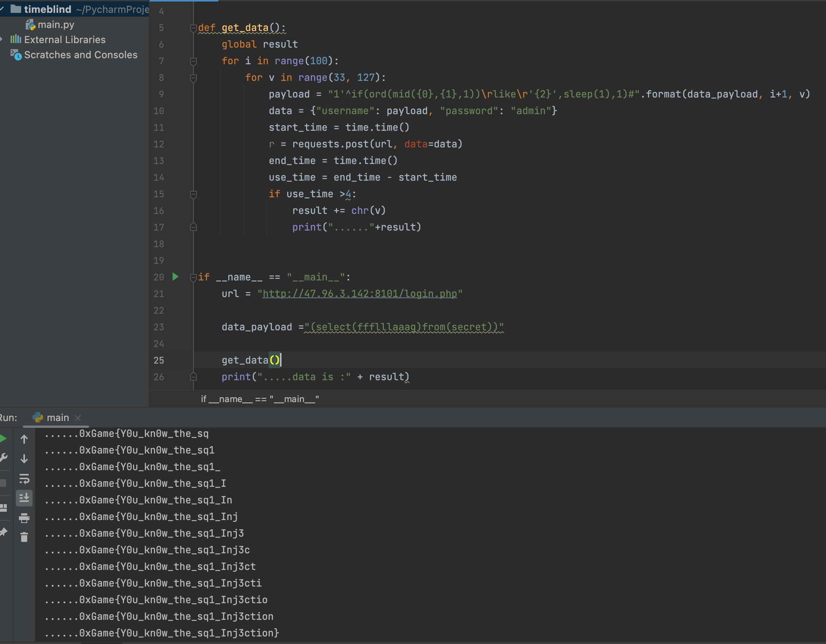Click the data_payload select string on line 23

[x=404, y=327]
